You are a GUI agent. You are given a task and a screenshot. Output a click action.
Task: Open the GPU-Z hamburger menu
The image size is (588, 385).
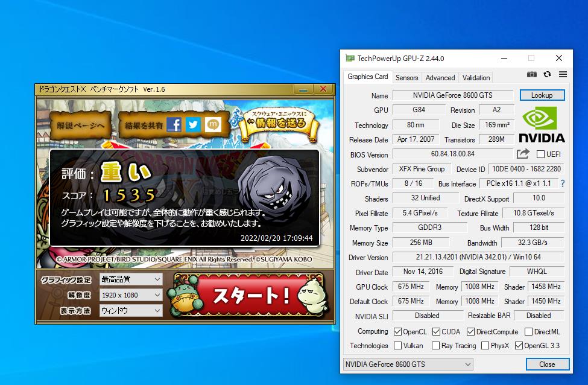[x=563, y=74]
